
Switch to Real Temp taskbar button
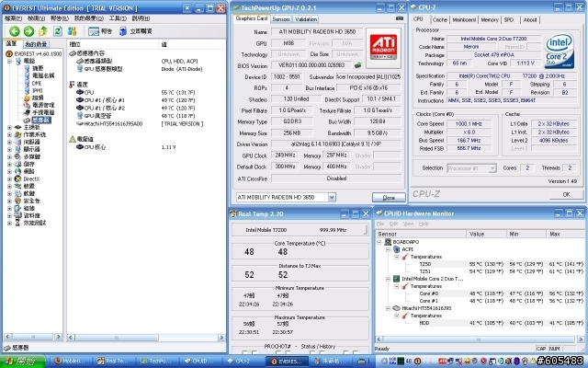pos(112,362)
